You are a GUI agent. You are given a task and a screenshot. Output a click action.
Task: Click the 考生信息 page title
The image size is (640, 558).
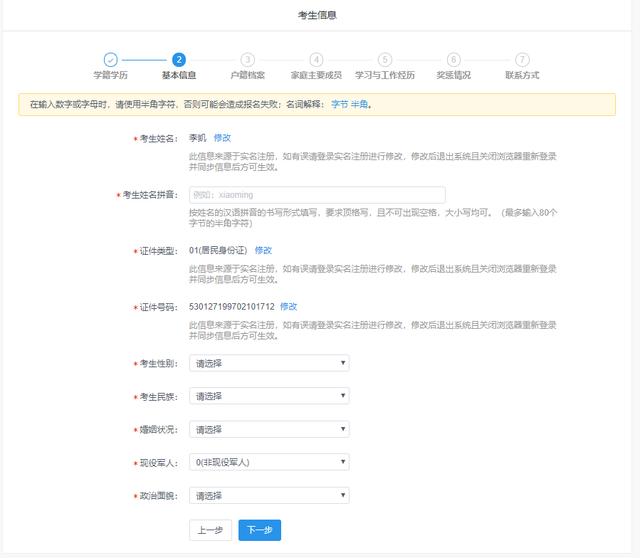click(x=317, y=16)
